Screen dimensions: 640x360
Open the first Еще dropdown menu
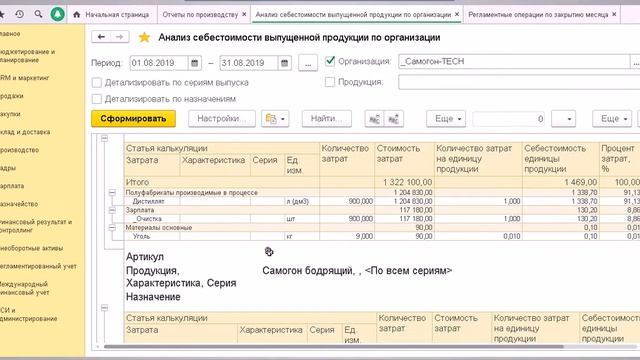(446, 119)
